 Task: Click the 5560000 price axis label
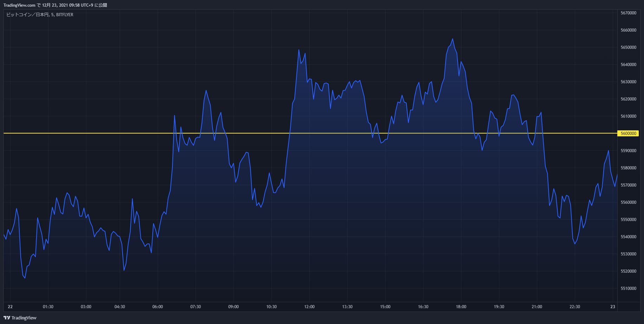click(x=629, y=202)
